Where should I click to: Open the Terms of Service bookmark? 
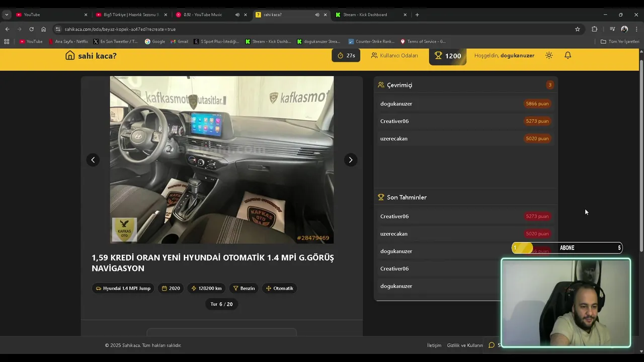tap(423, 42)
